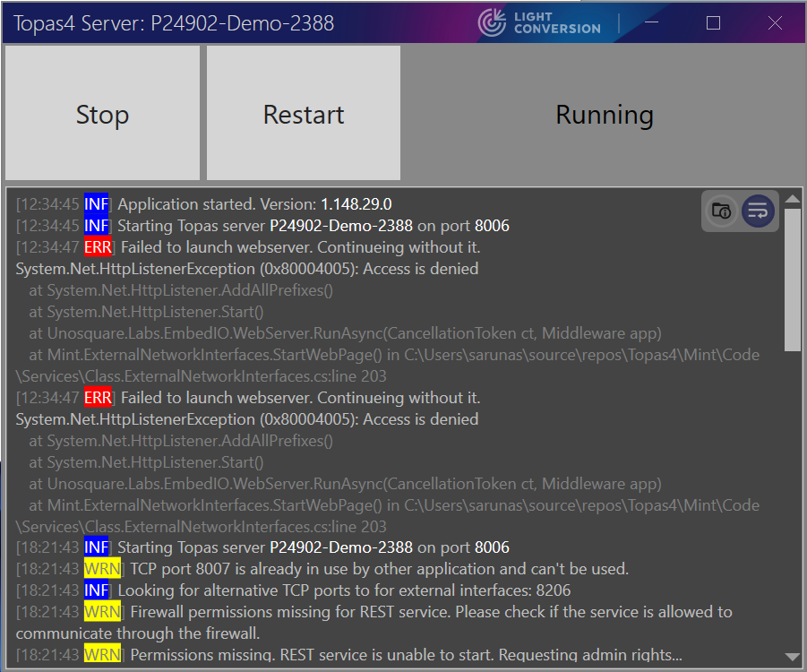The width and height of the screenshot is (807, 672).
Task: Click the first red ERR badge
Action: click(x=98, y=247)
